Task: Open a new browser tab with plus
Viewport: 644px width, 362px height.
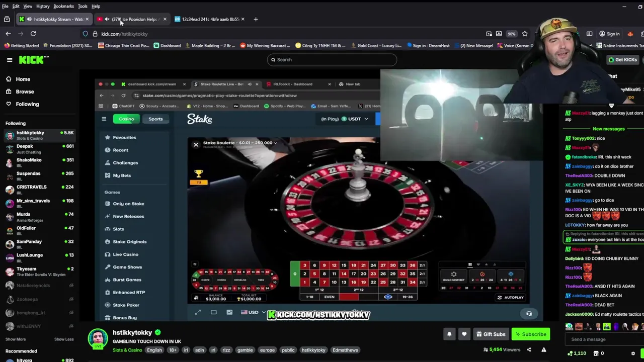Action: [x=256, y=19]
